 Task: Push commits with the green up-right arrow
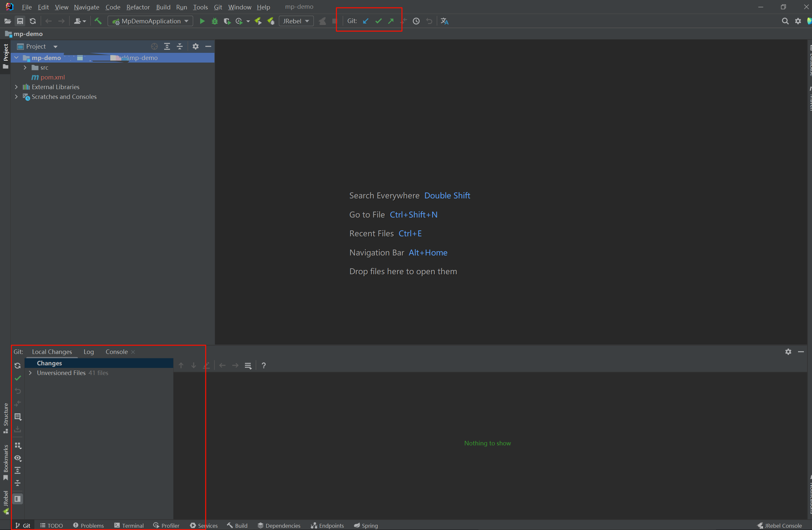(x=391, y=21)
